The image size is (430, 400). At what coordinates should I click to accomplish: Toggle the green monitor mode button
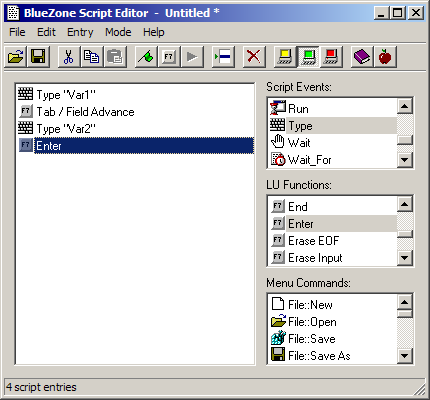[308, 57]
